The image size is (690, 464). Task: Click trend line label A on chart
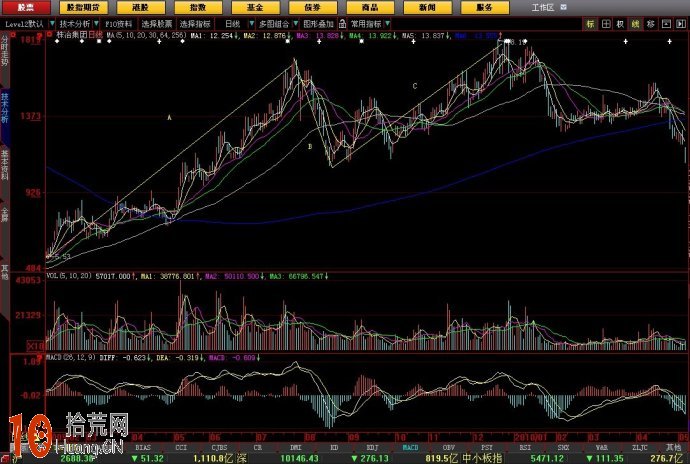[169, 118]
